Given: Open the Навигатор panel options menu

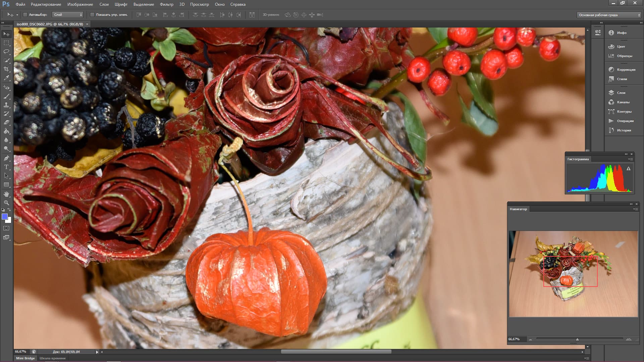Looking at the screenshot, I should point(635,209).
